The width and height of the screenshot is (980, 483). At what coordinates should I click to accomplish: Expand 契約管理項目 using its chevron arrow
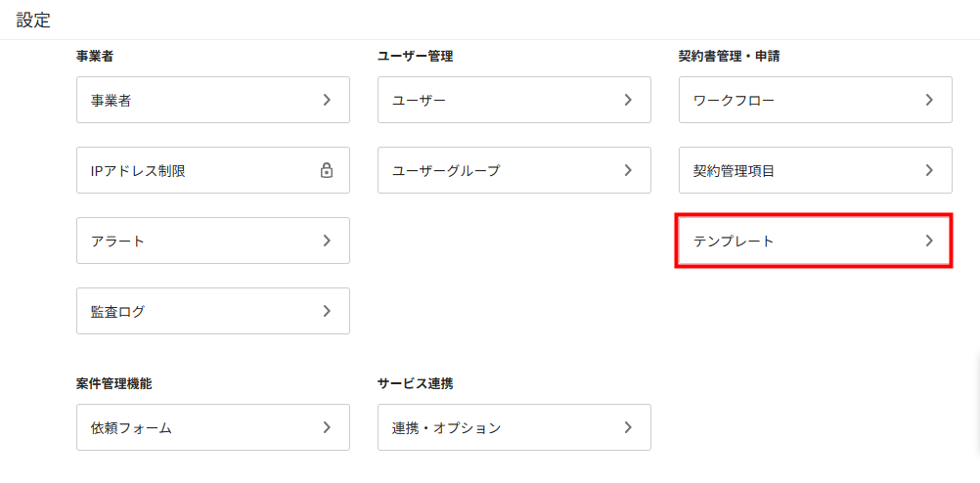(929, 170)
